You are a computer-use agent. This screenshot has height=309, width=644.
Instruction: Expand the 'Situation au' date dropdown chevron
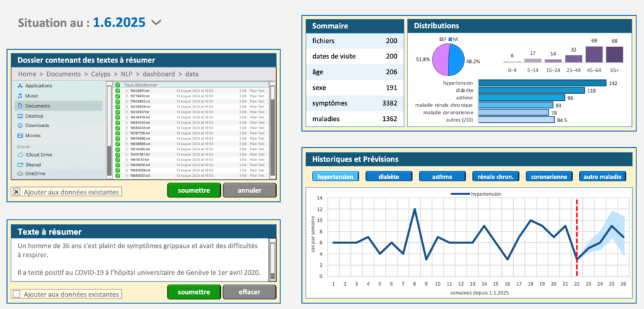coord(157,23)
